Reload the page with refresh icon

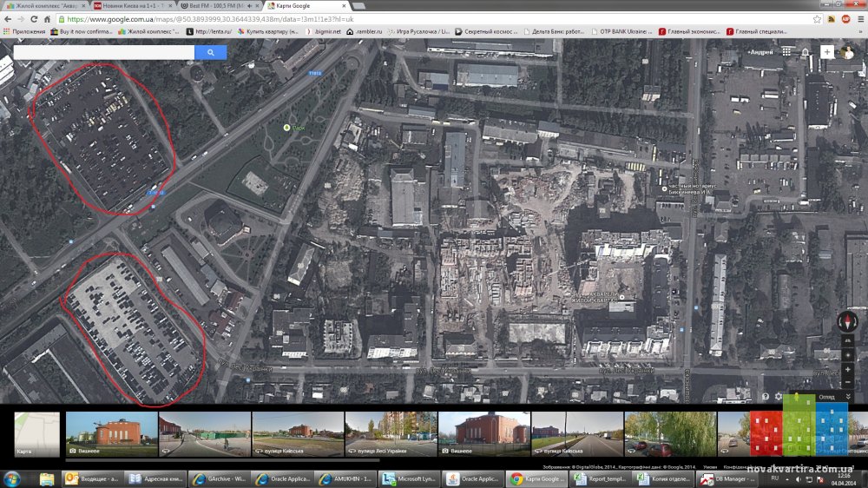pos(34,19)
